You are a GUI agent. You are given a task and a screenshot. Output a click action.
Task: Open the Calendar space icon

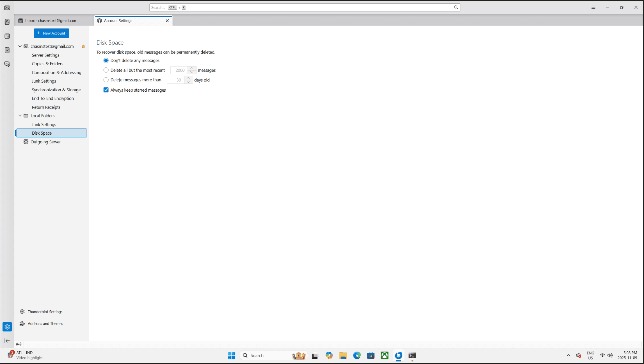point(7,36)
